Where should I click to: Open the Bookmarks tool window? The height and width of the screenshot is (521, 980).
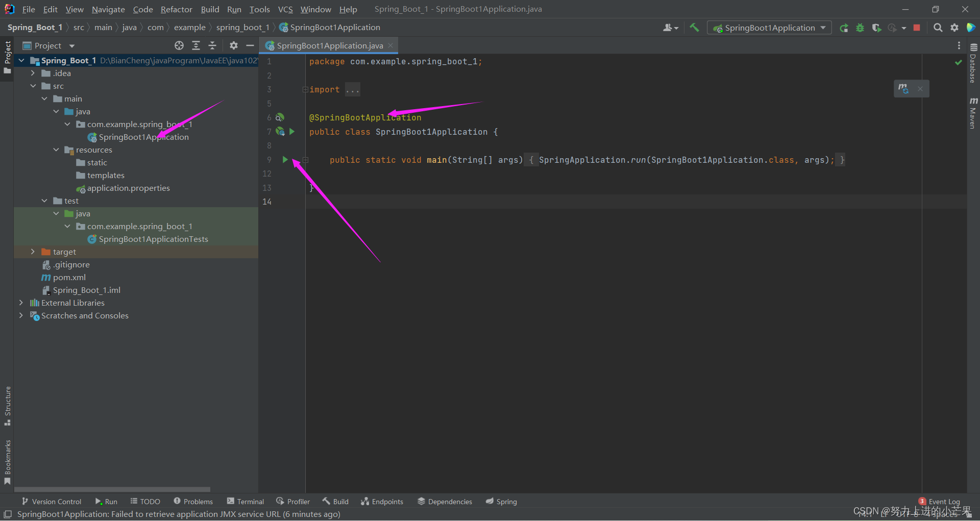7,462
